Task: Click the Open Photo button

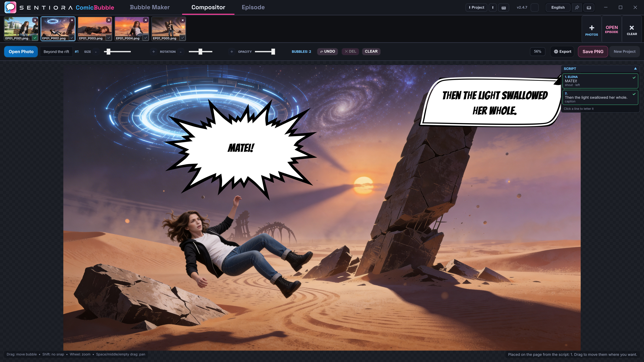Action: pyautogui.click(x=21, y=51)
